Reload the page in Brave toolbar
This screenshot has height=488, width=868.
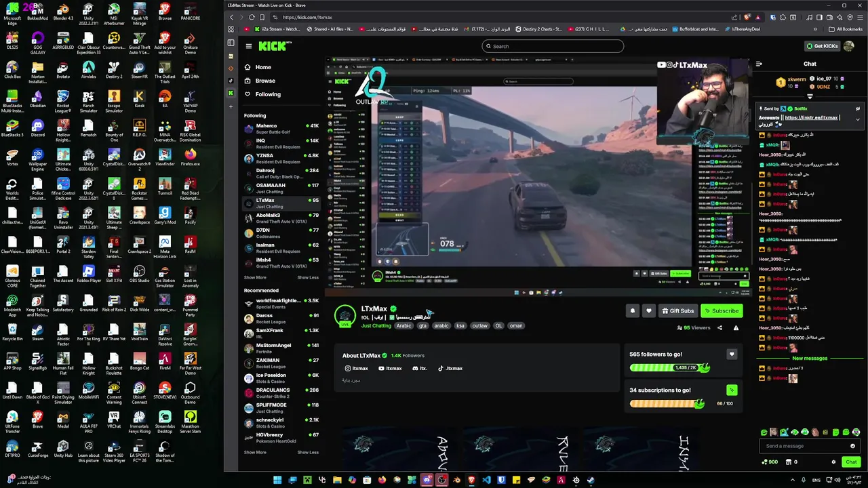coord(252,17)
